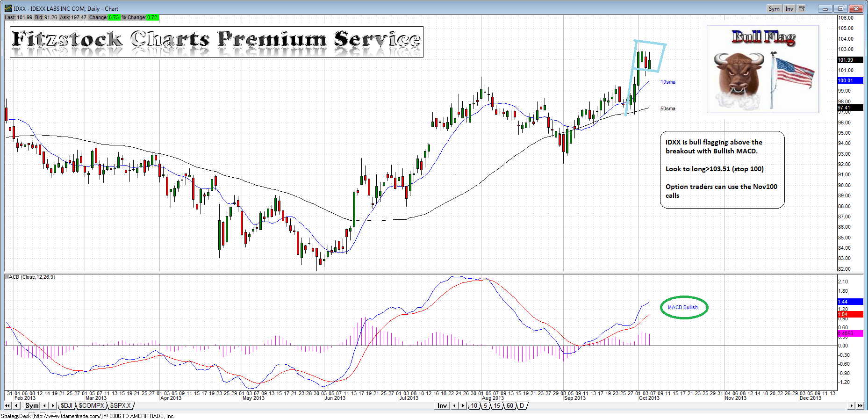Click right arrow just before the 10 interval tab

[x=463, y=405]
